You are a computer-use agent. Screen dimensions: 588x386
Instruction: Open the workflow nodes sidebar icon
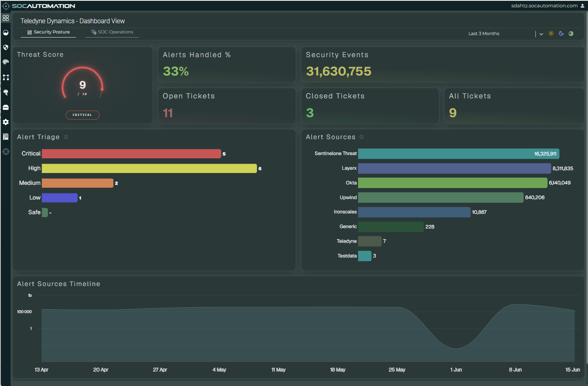6,77
